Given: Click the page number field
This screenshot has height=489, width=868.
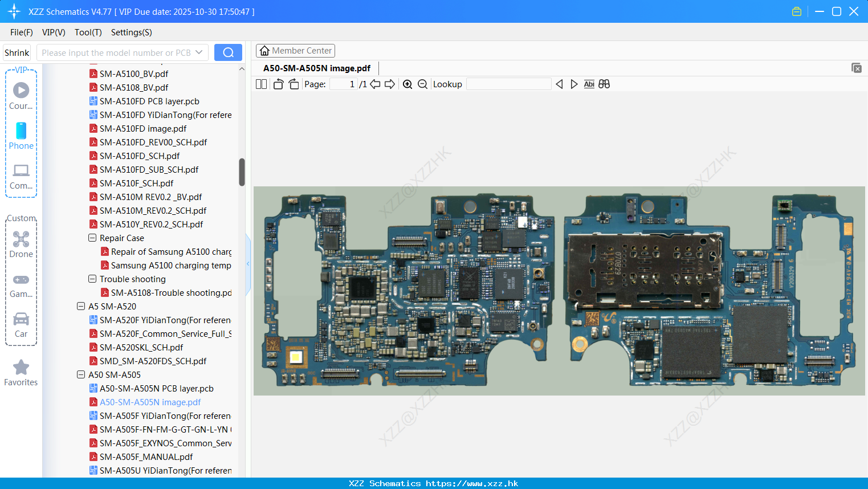Looking at the screenshot, I should pyautogui.click(x=343, y=84).
